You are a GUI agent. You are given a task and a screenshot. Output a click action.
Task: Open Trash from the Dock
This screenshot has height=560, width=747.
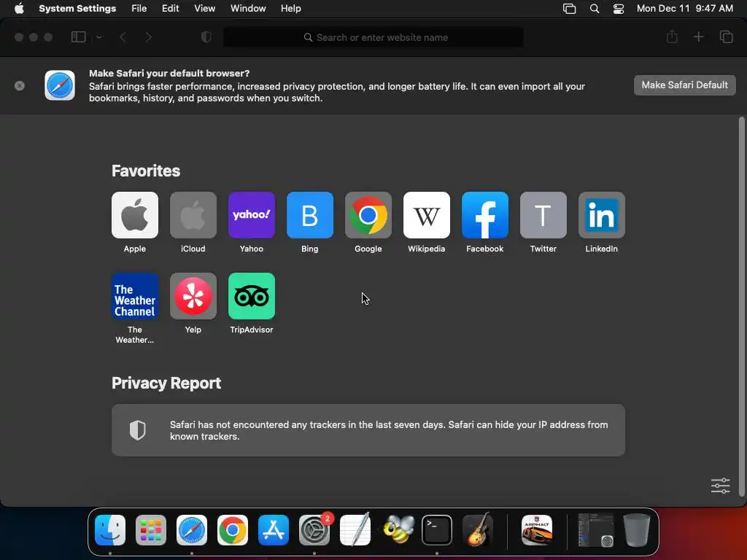point(637,530)
